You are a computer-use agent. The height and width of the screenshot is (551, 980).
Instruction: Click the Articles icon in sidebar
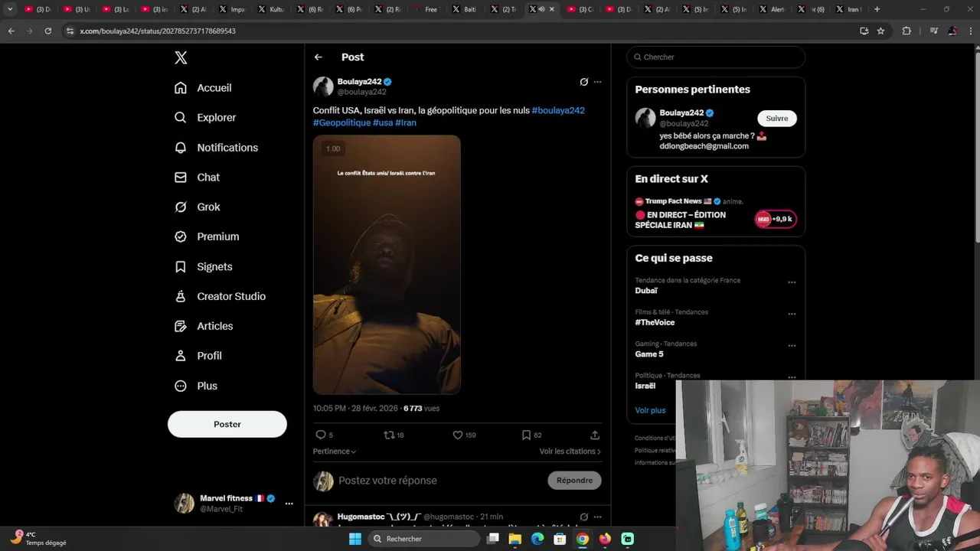[181, 327]
